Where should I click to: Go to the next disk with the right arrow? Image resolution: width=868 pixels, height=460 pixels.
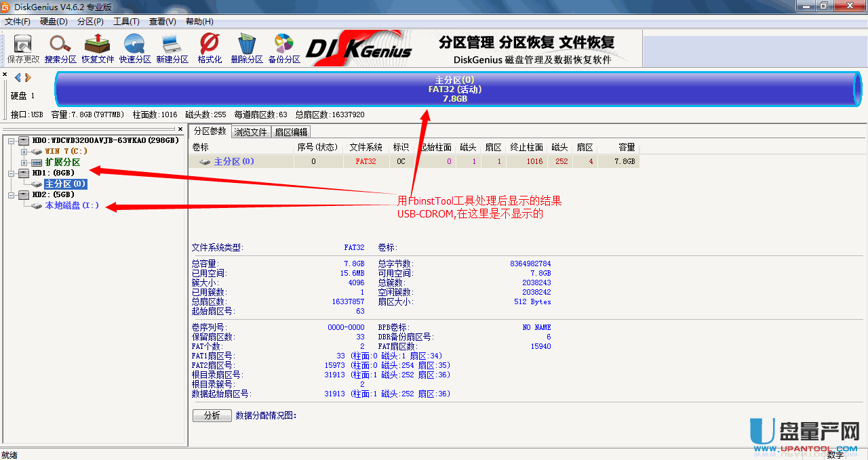pyautogui.click(x=28, y=78)
